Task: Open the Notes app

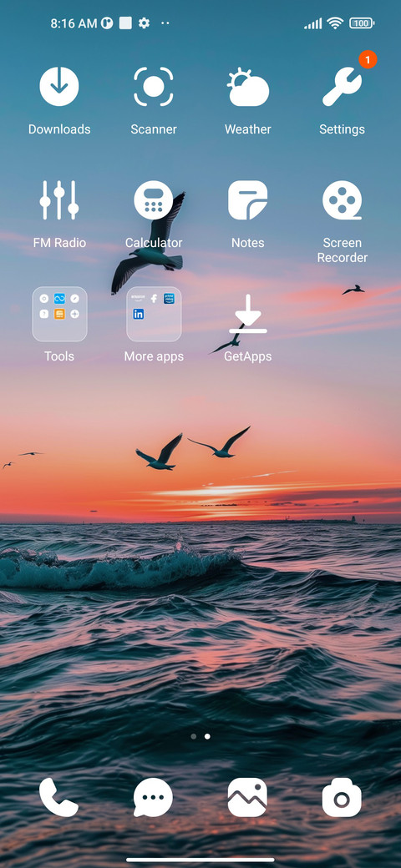Action: [x=247, y=199]
